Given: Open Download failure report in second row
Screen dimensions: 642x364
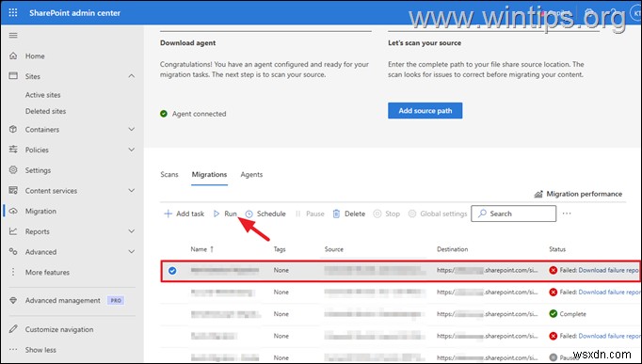Looking at the screenshot, I should point(609,292).
